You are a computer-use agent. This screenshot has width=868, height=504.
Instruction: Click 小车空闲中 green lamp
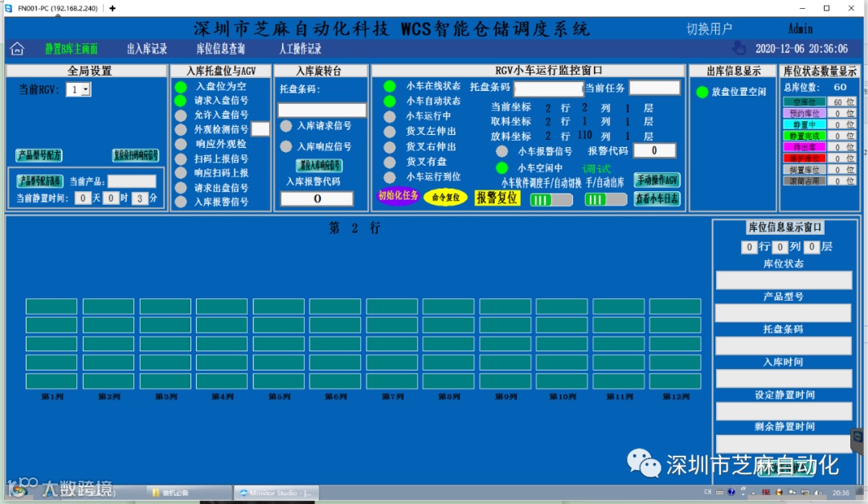click(x=502, y=167)
